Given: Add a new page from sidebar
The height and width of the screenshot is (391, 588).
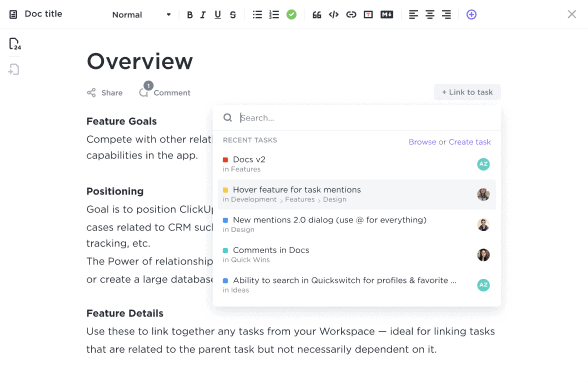Looking at the screenshot, I should (14, 69).
